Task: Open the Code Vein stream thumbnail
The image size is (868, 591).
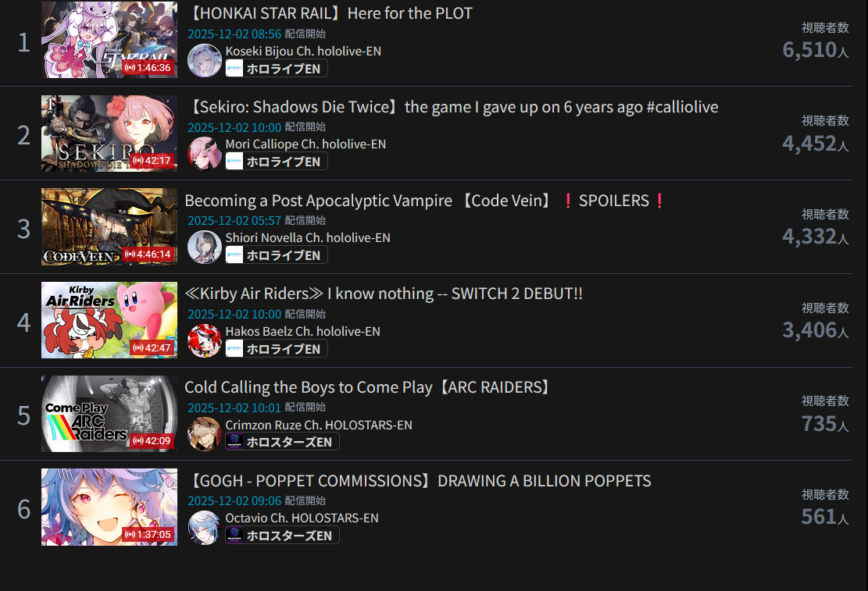Action: click(x=109, y=227)
